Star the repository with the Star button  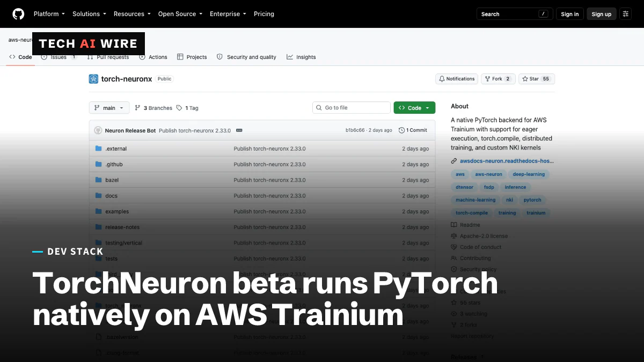point(536,79)
